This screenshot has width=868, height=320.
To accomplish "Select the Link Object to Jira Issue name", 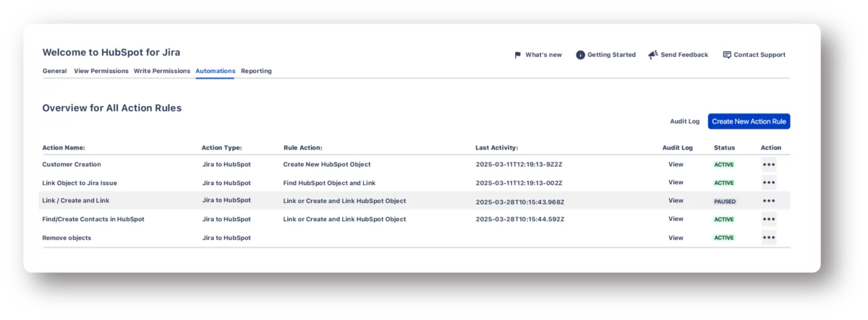I will pos(80,183).
